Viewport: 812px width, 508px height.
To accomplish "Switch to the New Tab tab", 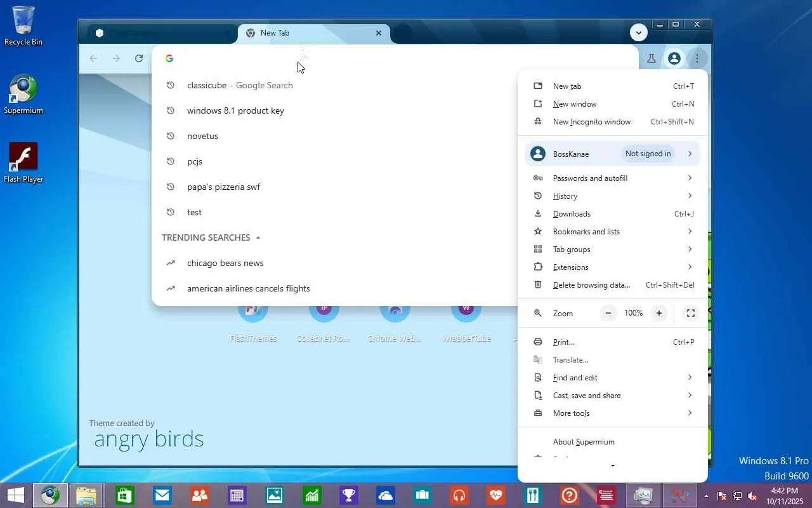I will pos(314,33).
